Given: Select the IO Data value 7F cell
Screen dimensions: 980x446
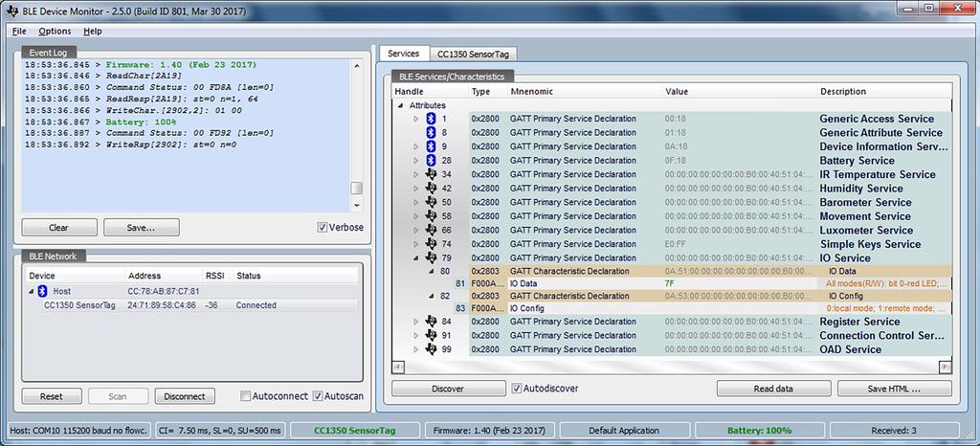Looking at the screenshot, I should coord(740,283).
